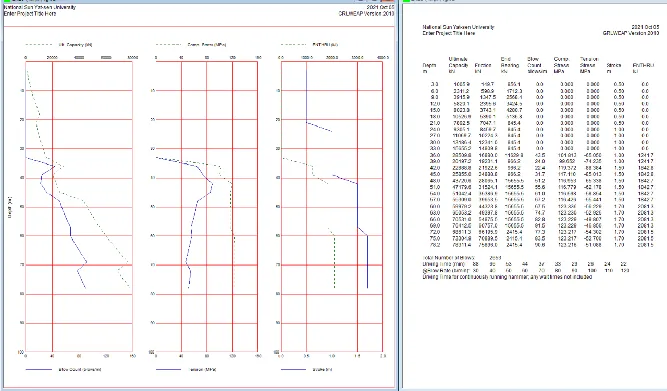
Task: Click the Total Number of Blows line
Action: pyautogui.click(x=462, y=258)
